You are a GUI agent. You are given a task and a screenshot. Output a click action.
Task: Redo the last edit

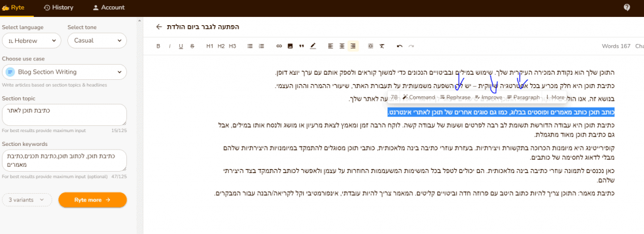click(x=411, y=47)
